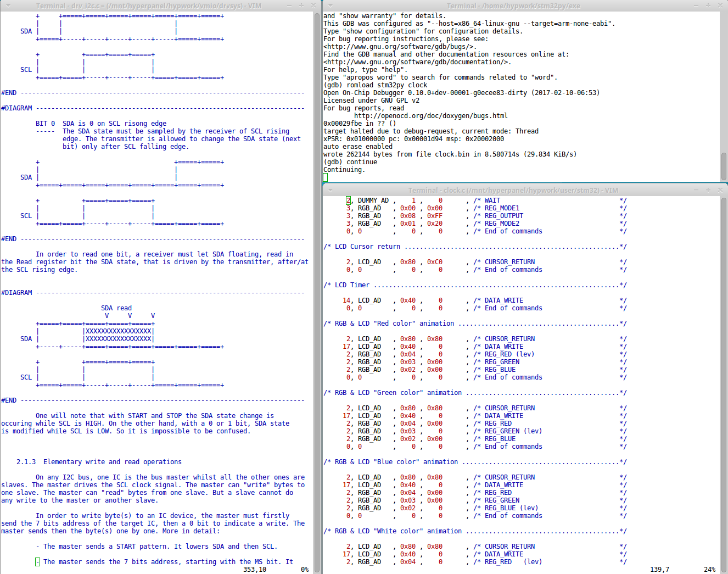Click the gdb bugs URL in the terminal
The height and width of the screenshot is (574, 728).
click(400, 47)
